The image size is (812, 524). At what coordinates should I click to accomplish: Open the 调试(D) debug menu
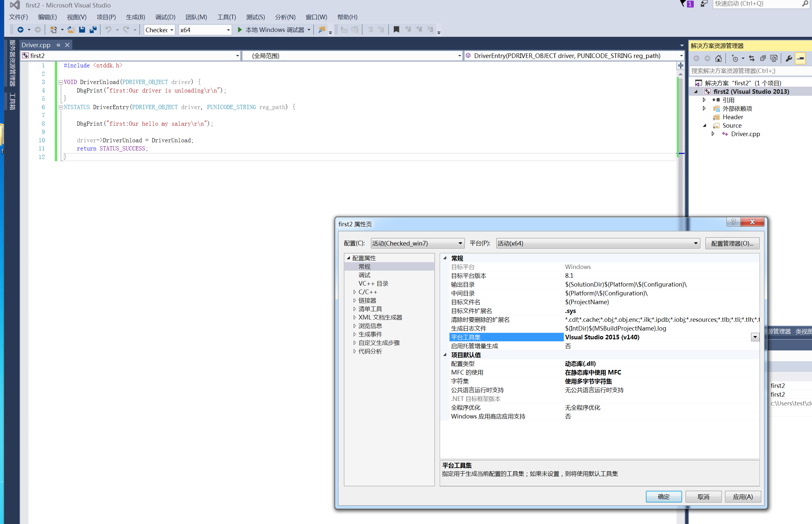point(165,17)
